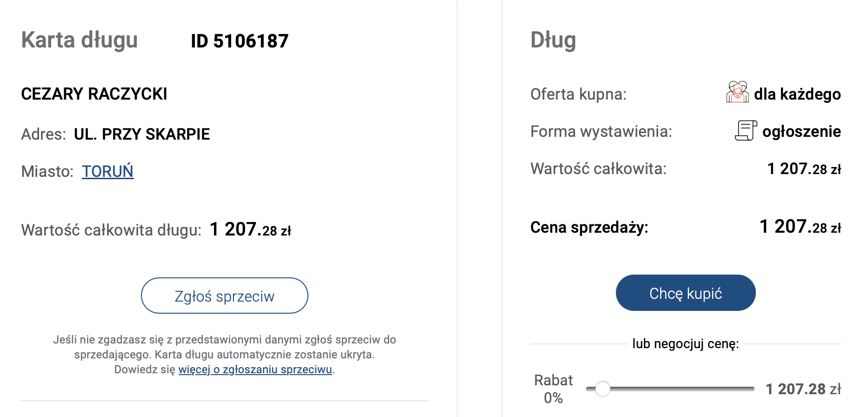
Task: Click the 'Chcę kupić' button
Action: point(685,293)
